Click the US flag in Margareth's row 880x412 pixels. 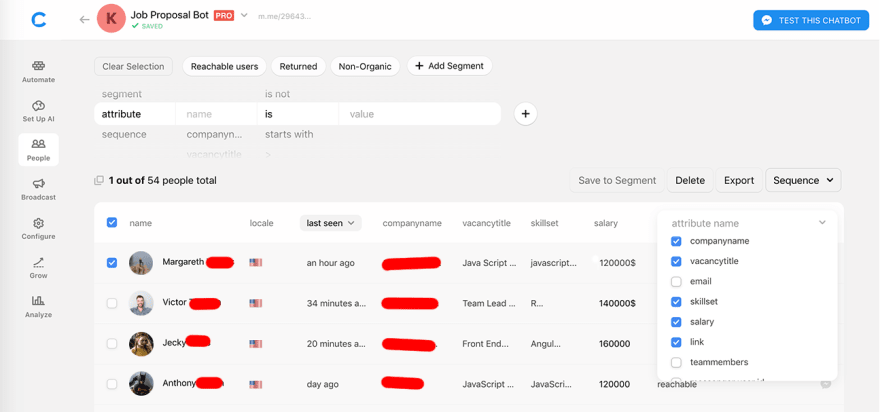click(x=256, y=262)
